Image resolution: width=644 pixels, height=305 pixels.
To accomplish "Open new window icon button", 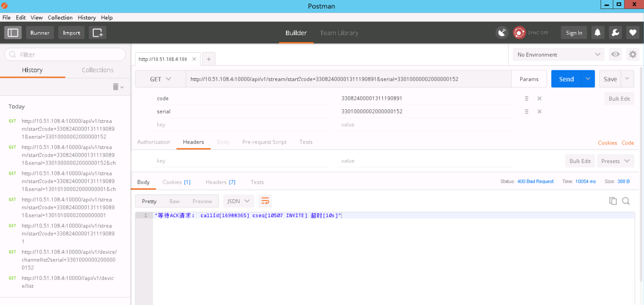I will click(x=98, y=33).
